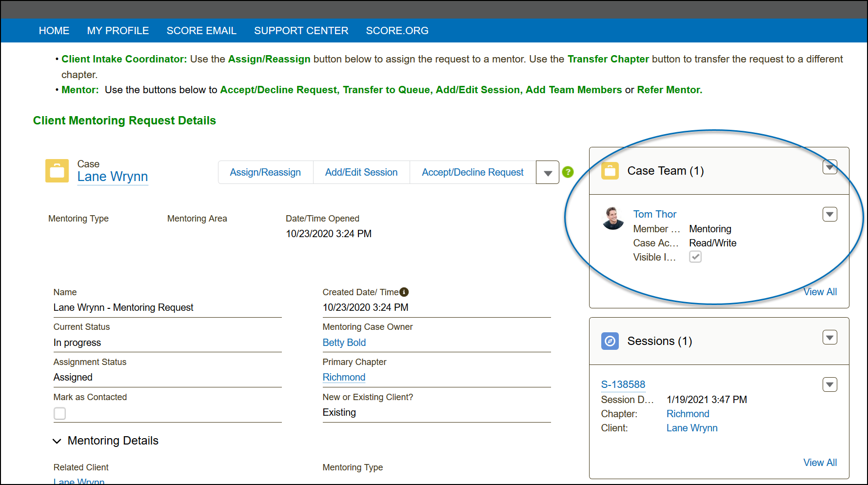The image size is (868, 485).
Task: Open the Sessions panel dropdown menu
Action: click(x=830, y=337)
